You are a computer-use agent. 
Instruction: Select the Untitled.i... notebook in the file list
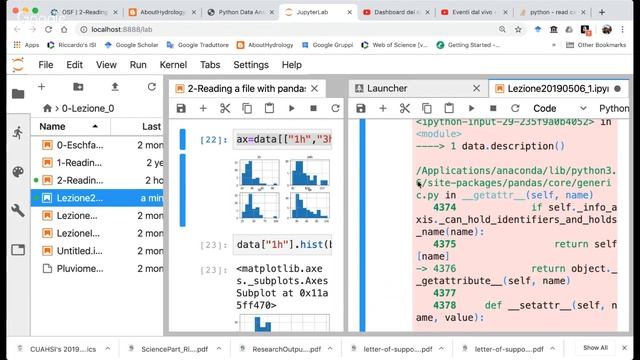(x=97, y=251)
